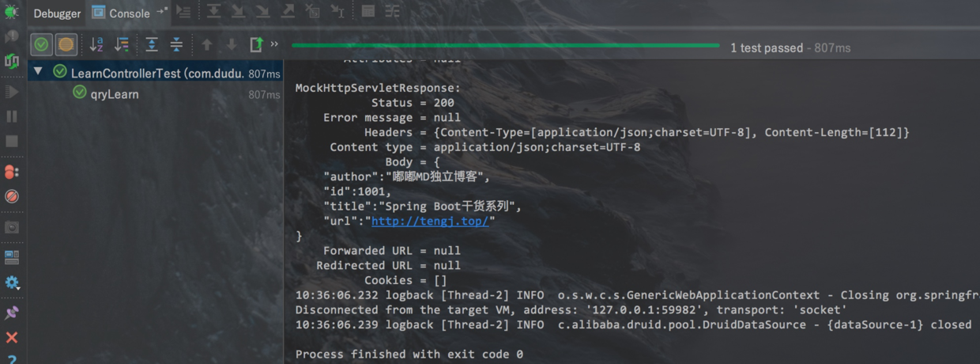Switch to the Debugger tab

pyautogui.click(x=57, y=13)
